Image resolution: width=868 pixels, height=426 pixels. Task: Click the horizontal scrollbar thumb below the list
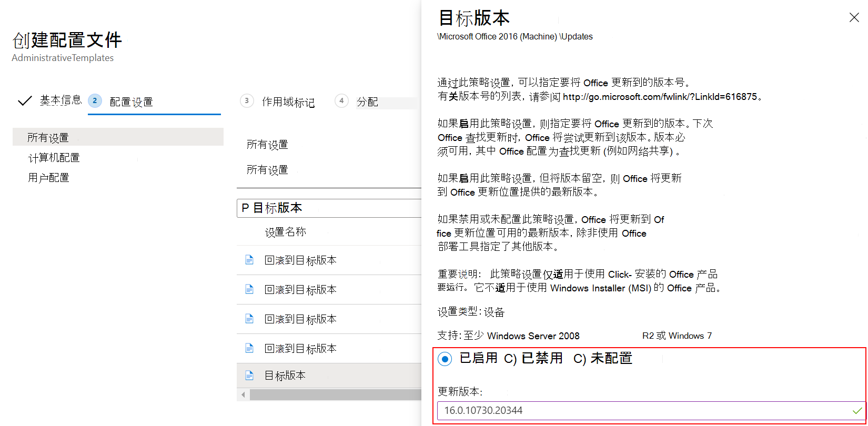coord(336,394)
